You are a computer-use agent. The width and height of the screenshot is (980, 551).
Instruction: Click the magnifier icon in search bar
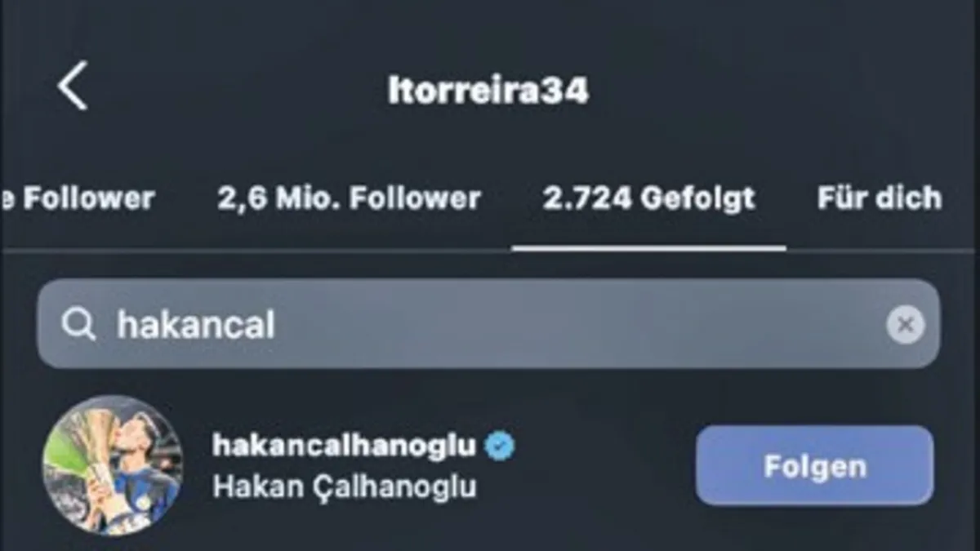pyautogui.click(x=79, y=325)
